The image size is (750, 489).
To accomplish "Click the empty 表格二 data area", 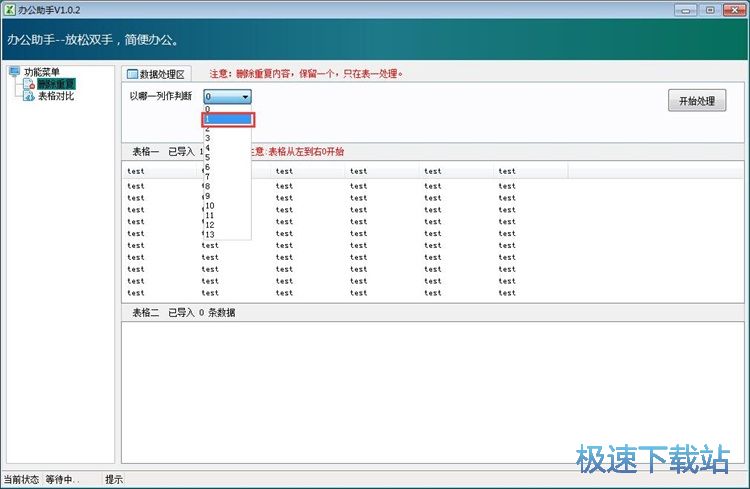I will [432, 392].
